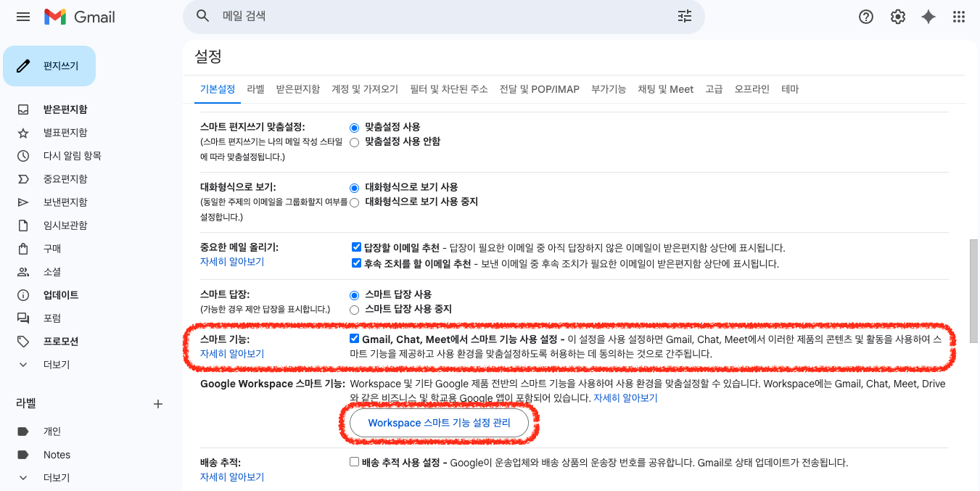Open the search options filter icon
The height and width of the screenshot is (491, 980).
pyautogui.click(x=685, y=16)
